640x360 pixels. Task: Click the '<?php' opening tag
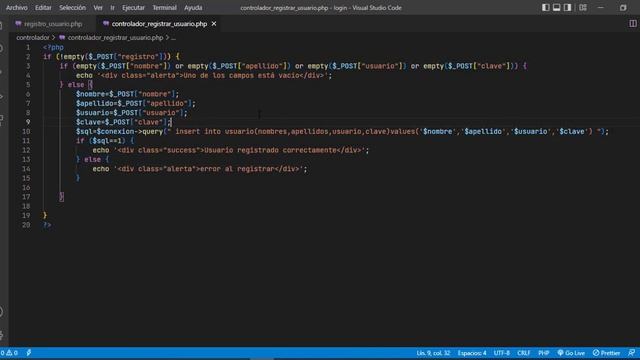pos(53,47)
